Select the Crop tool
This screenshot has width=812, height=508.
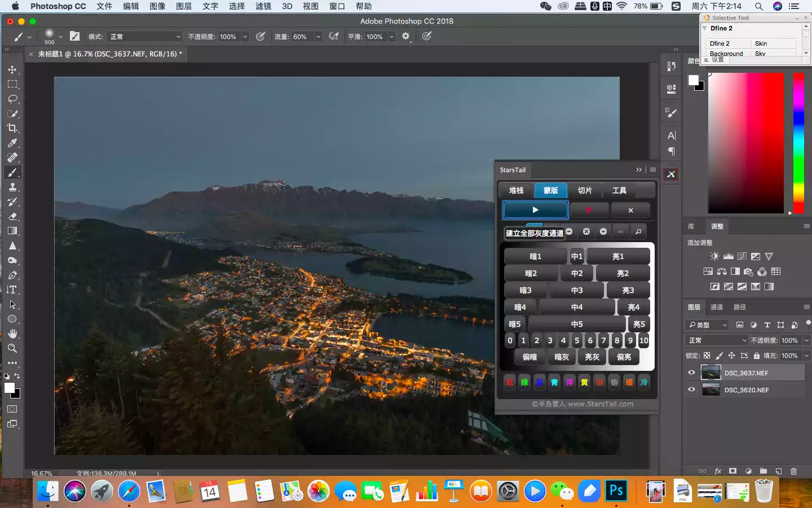12,128
